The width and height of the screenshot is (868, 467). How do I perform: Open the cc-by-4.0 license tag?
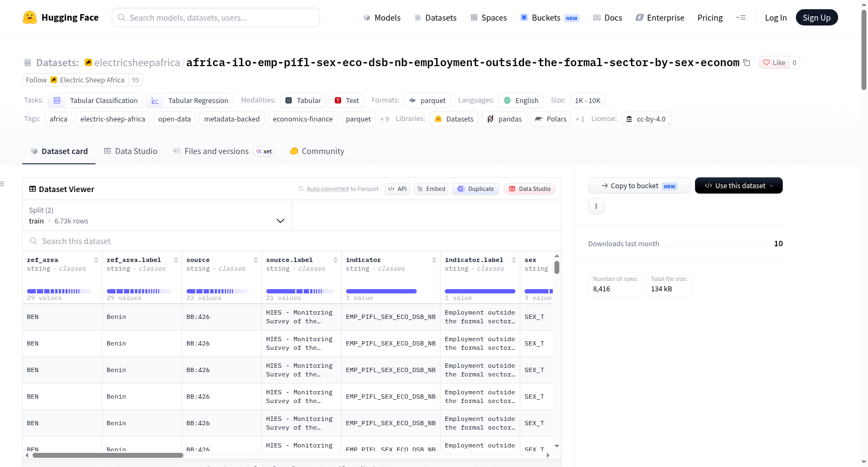point(646,119)
